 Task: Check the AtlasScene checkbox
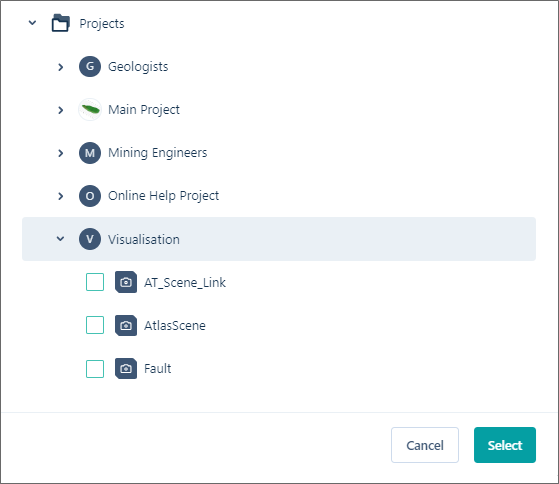pos(95,325)
